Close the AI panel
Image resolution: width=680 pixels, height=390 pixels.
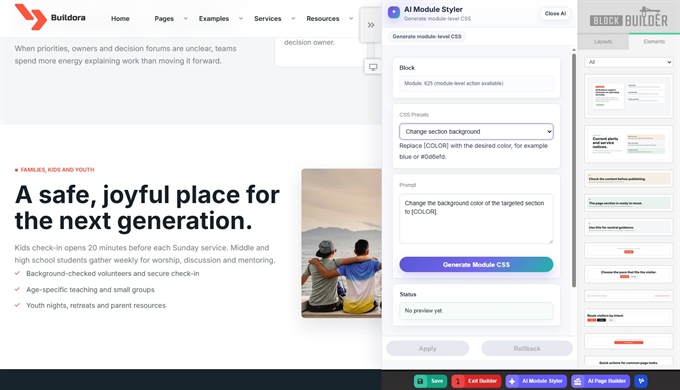555,13
